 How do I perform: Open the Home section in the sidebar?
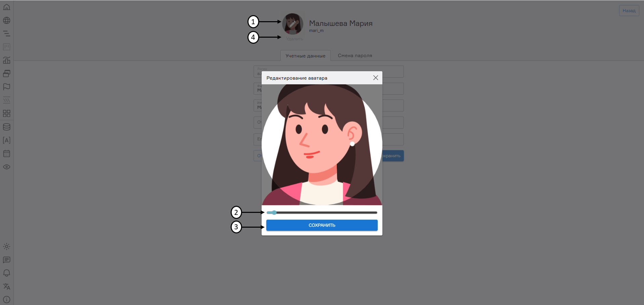click(x=7, y=7)
